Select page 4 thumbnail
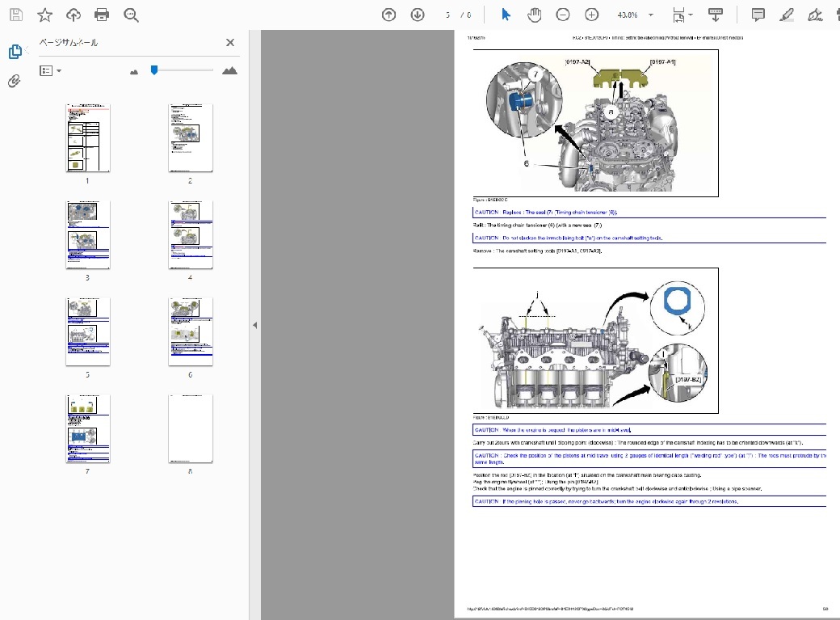This screenshot has height=620, width=840. [x=191, y=235]
